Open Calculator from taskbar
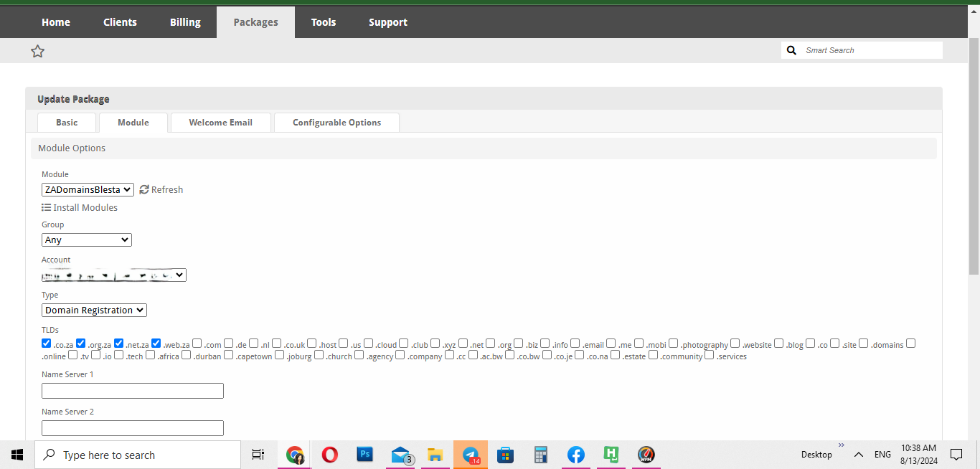 (x=541, y=455)
